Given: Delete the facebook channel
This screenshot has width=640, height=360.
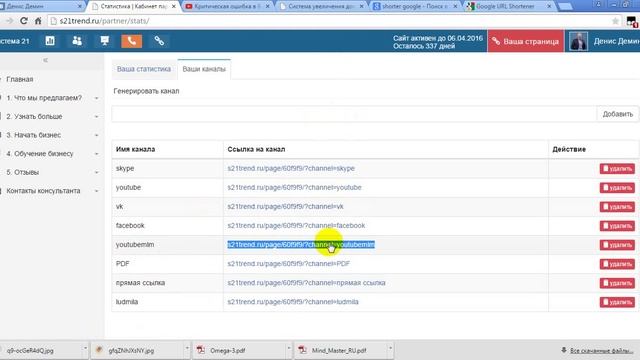Looking at the screenshot, I should 617,226.
